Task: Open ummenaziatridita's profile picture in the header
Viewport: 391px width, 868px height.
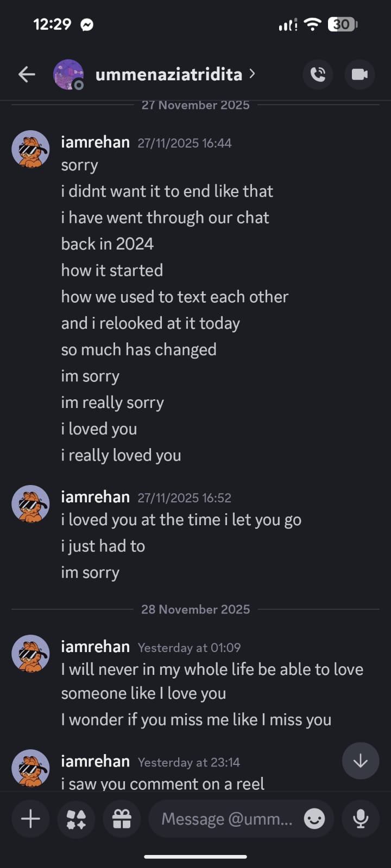Action: (x=67, y=74)
